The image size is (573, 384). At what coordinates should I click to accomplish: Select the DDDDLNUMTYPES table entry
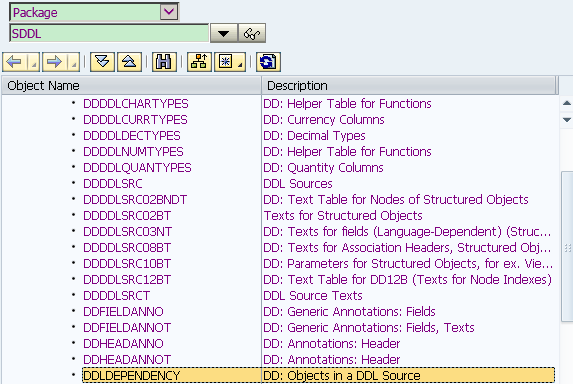133,152
